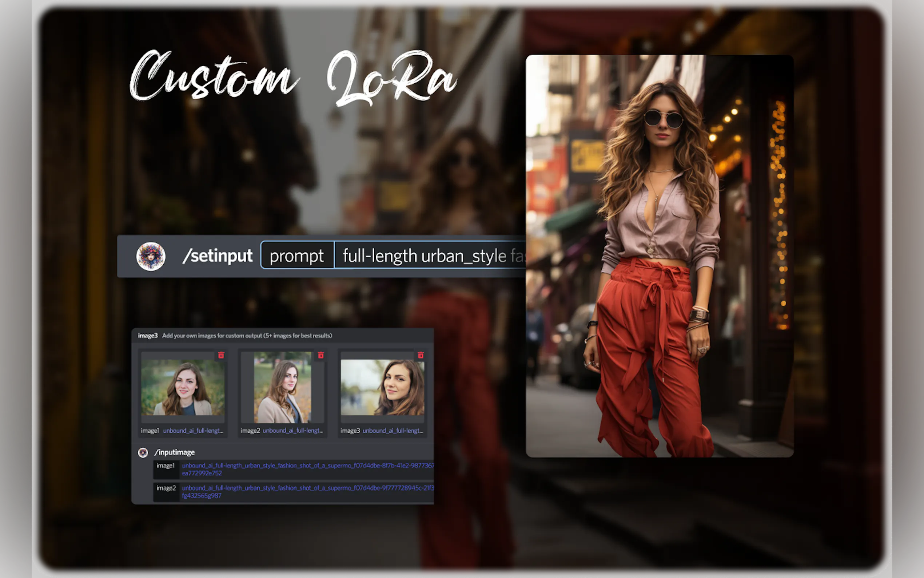Click the /inputimage command label

point(175,453)
